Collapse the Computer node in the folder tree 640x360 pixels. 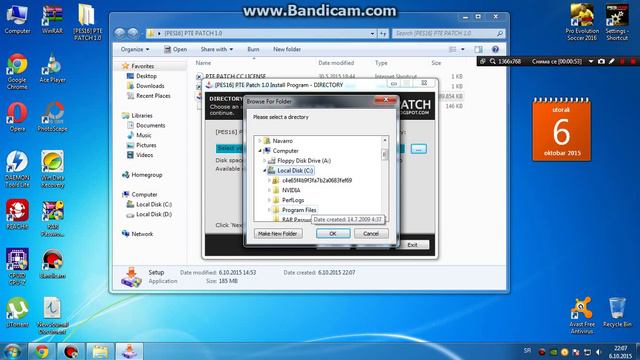point(260,151)
